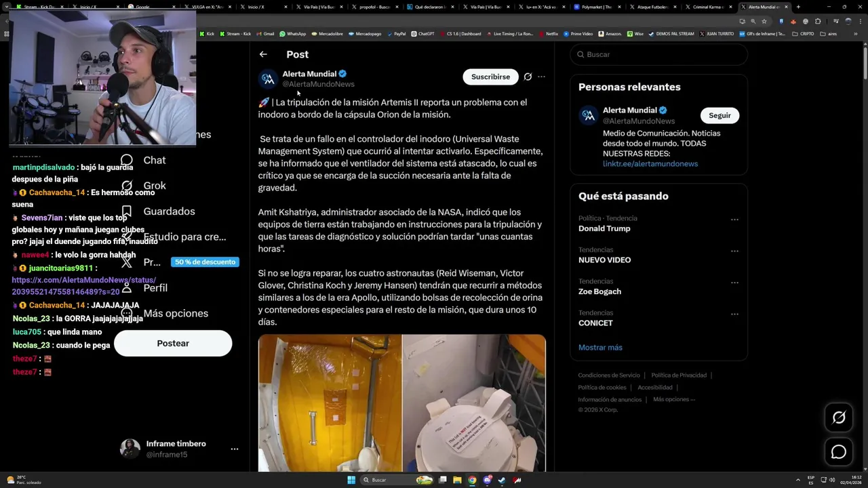The image size is (868, 488).
Task: Open more options for CONICET trend
Action: tap(734, 314)
